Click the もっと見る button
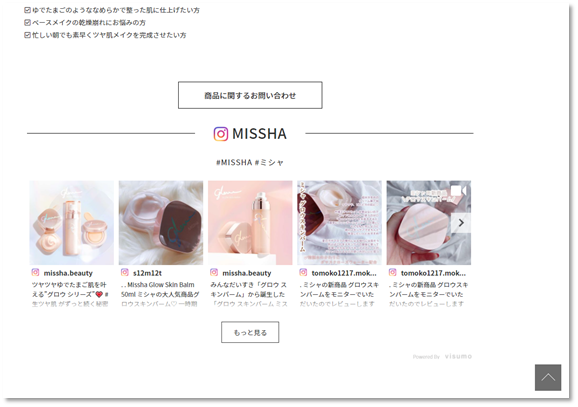 (250, 333)
